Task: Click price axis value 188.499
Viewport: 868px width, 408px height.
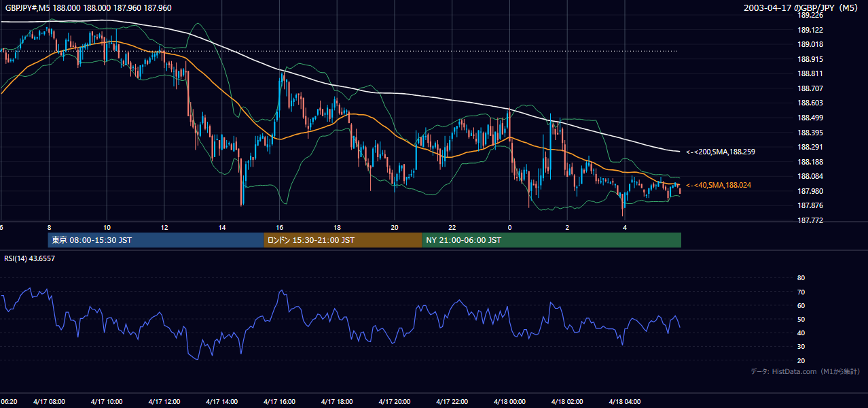Action: [x=810, y=118]
